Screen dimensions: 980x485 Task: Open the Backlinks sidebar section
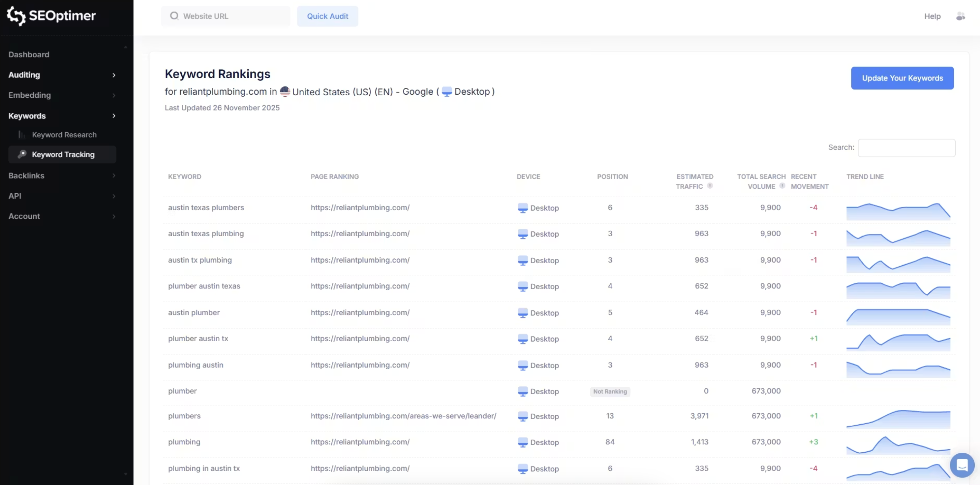point(26,176)
